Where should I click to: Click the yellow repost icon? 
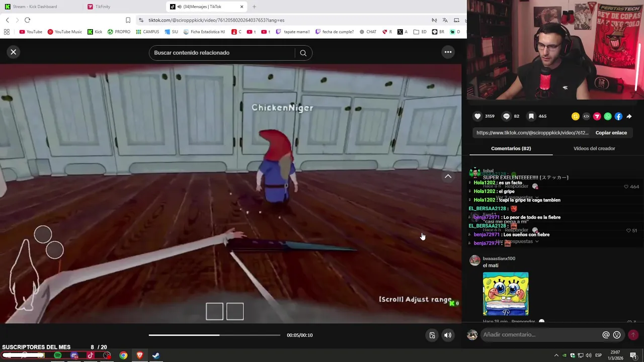pyautogui.click(x=576, y=116)
